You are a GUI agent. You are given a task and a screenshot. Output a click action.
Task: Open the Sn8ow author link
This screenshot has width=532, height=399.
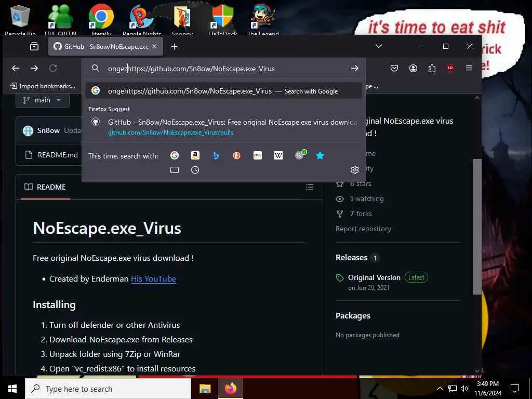[48, 130]
